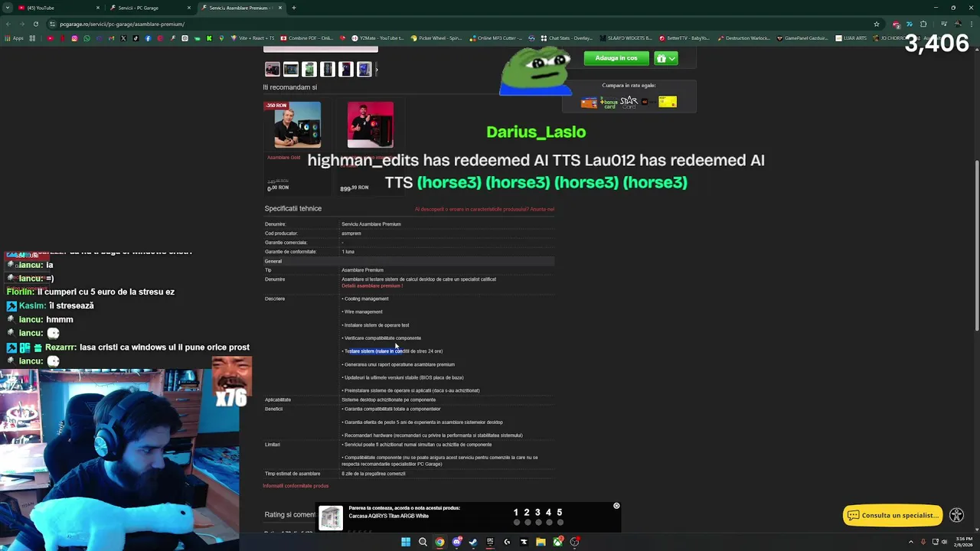Open Carcasa AQIRYS Titan ARGB White thumbnail
Viewport: 980px width, 551px height.
331,518
